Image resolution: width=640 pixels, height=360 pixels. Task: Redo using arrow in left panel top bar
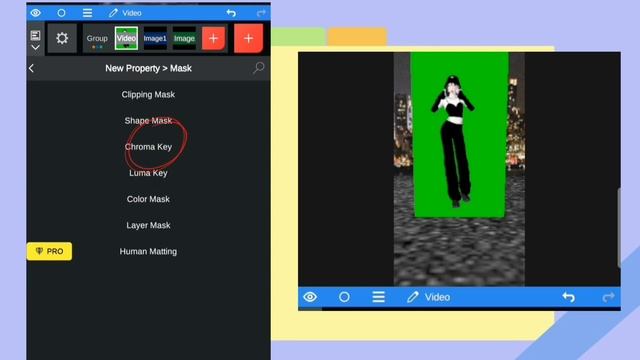(261, 13)
